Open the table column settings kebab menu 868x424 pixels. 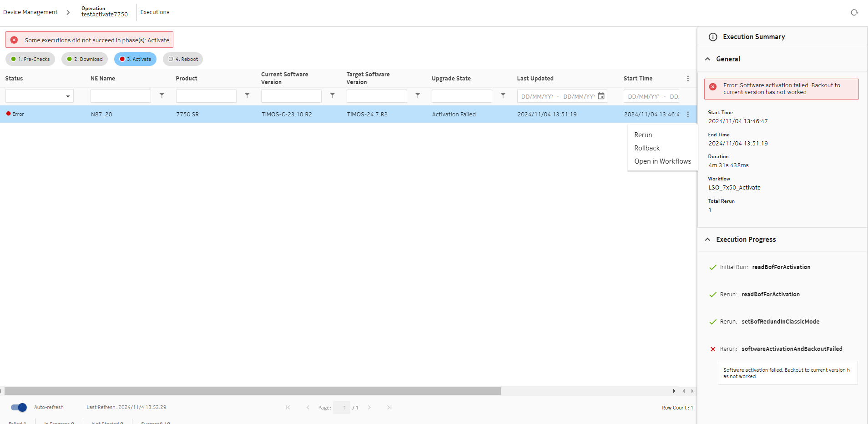click(x=687, y=79)
